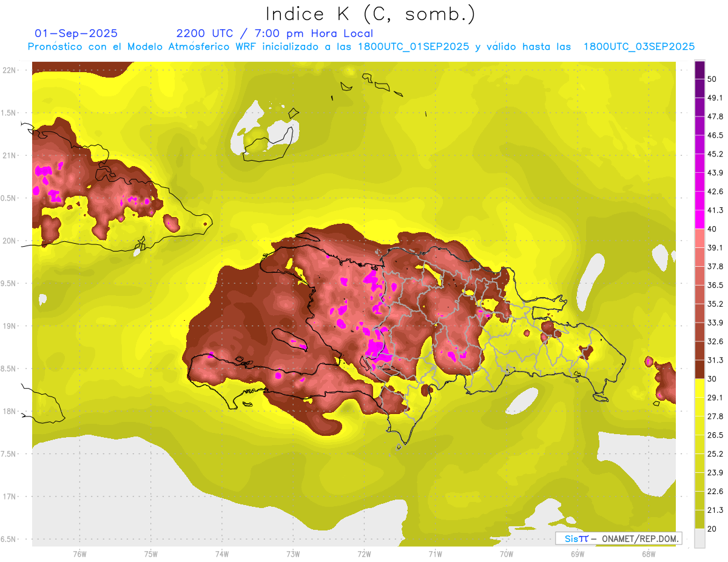Viewport: 728px width, 562px height.
Task: Click the '73W' longitude label
Action: [293, 554]
